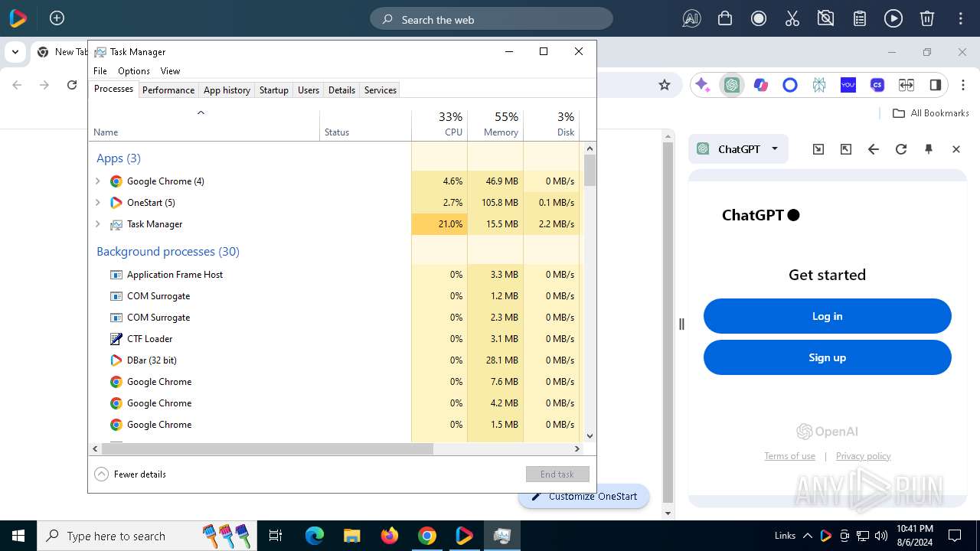The width and height of the screenshot is (980, 551).
Task: Click the play circle icon in OneStart
Action: click(x=893, y=19)
